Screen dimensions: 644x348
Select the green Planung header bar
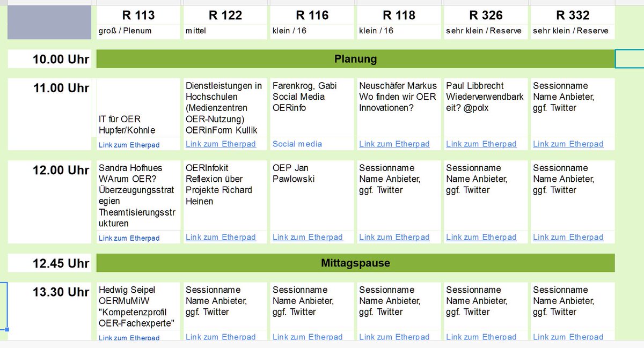[x=355, y=59]
